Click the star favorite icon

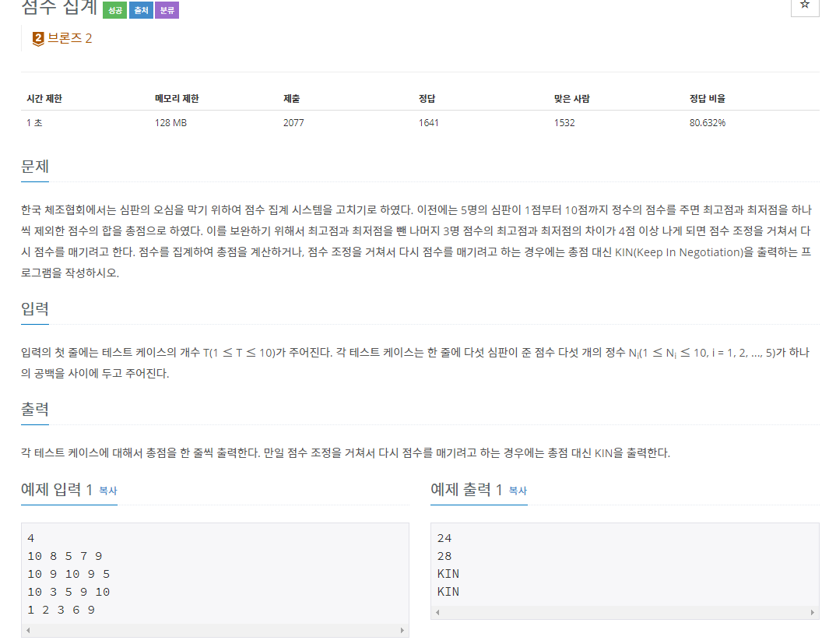805,5
